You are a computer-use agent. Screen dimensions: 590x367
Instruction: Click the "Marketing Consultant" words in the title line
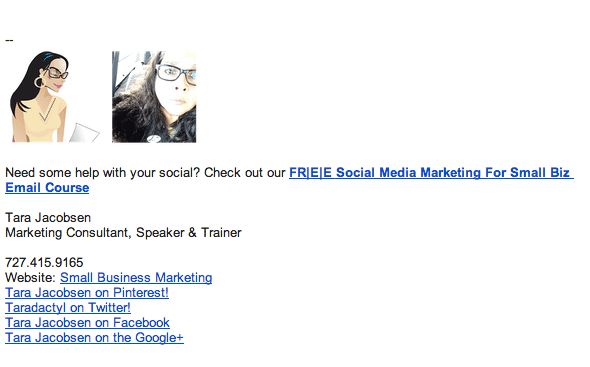68,233
